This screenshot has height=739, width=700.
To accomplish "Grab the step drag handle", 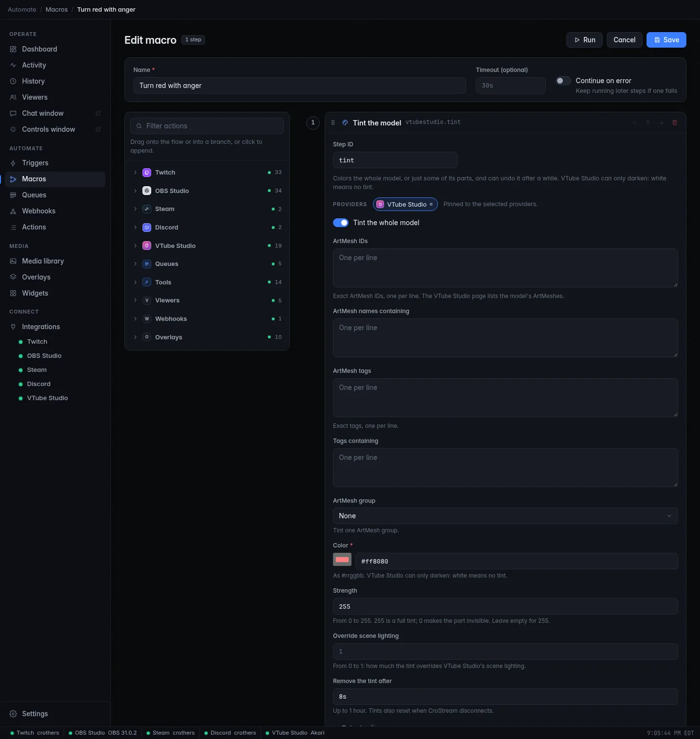I will (333, 123).
